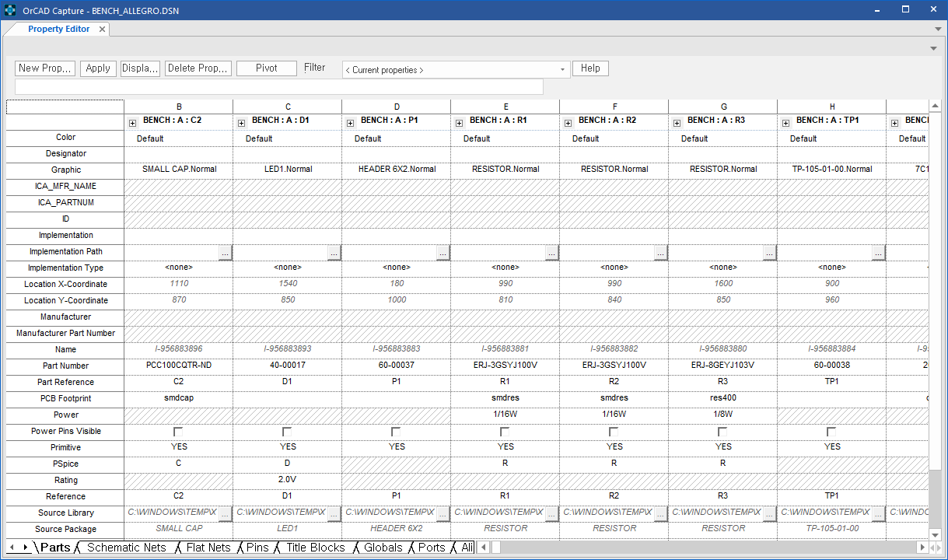Open the tab list dropdown arrow
The width and height of the screenshot is (948, 560).
point(938,29)
